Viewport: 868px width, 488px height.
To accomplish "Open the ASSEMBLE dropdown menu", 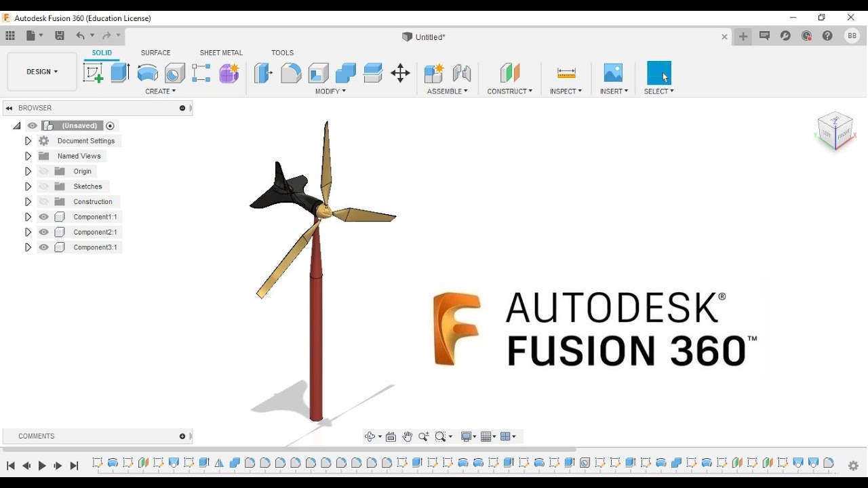I will point(447,91).
